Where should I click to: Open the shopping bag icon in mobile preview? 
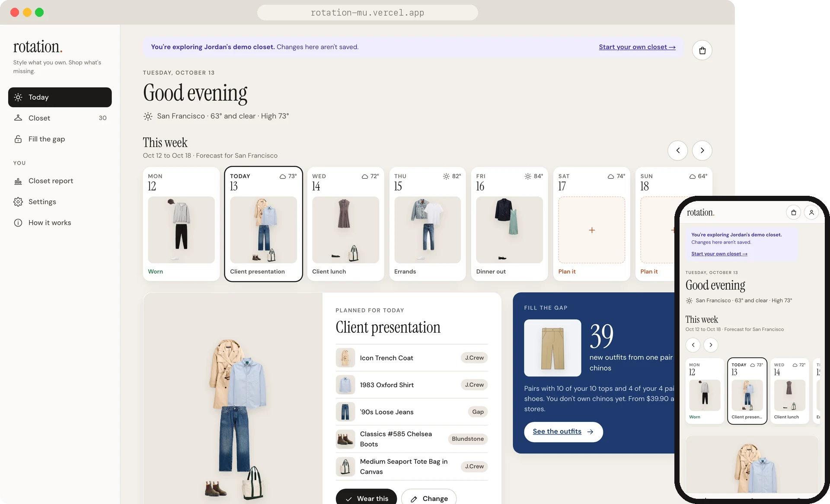(x=793, y=212)
